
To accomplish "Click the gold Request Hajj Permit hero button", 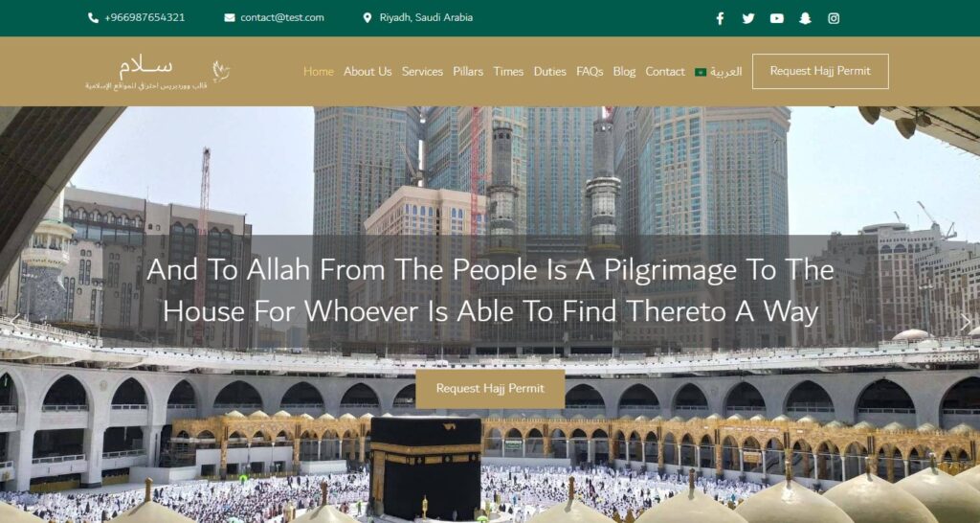I will pos(490,389).
